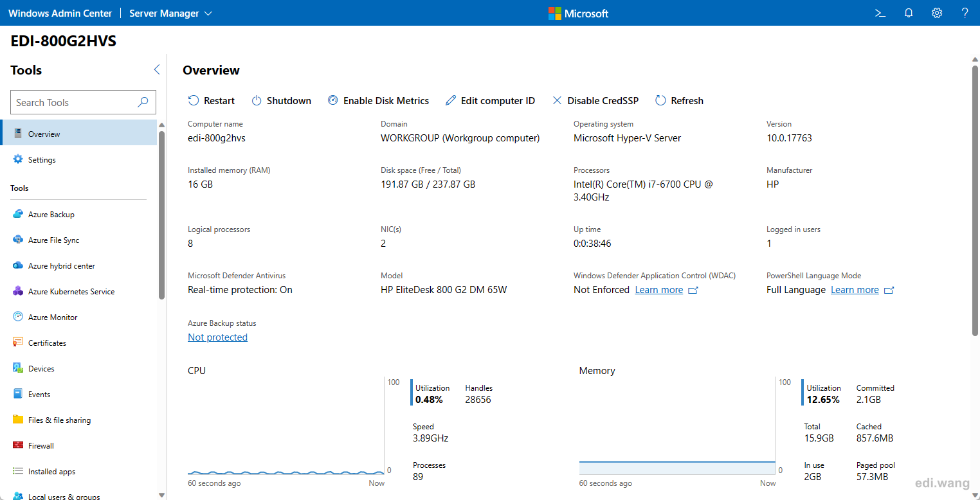The width and height of the screenshot is (980, 500).
Task: Click Disable CredSSP
Action: pyautogui.click(x=595, y=100)
